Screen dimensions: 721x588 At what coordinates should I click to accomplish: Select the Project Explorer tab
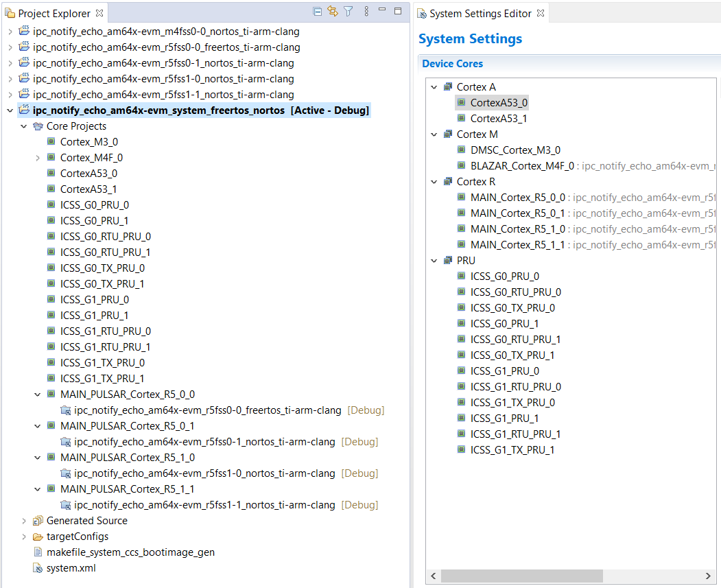(x=54, y=13)
